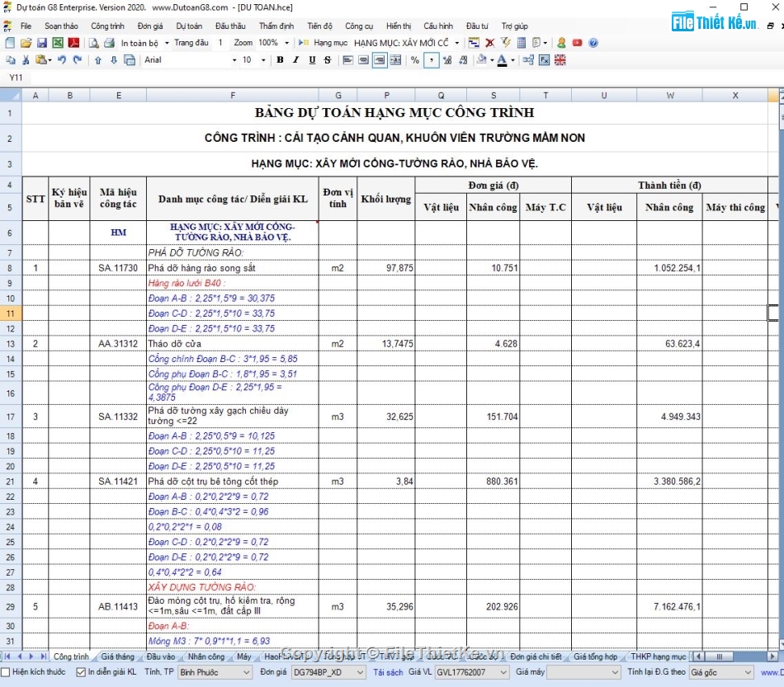This screenshot has width=784, height=687.
Task: Open the Trợ giúp menu
Action: pyautogui.click(x=514, y=26)
